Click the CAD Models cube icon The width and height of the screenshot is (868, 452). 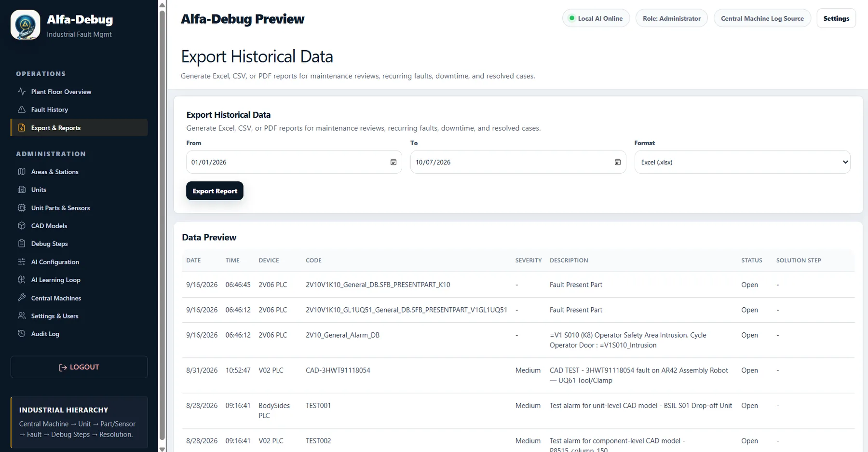click(22, 226)
